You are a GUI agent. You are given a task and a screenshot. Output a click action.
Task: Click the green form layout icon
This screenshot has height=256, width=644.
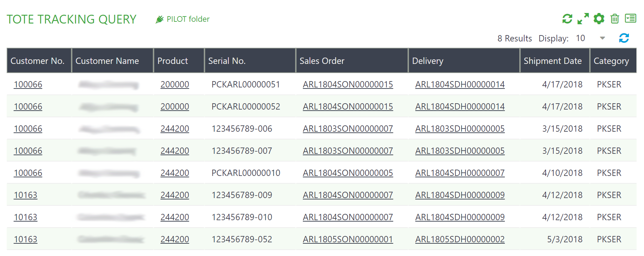(630, 18)
